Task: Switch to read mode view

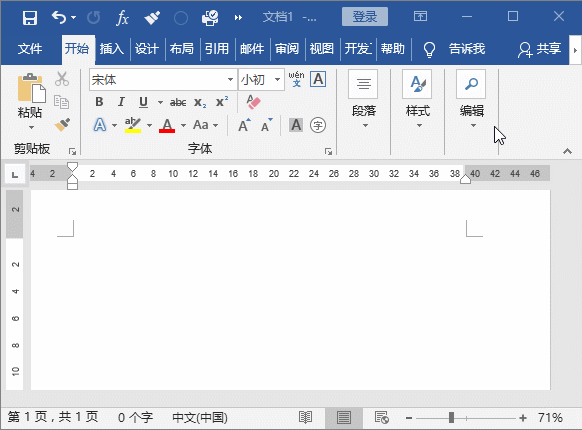Action: (x=305, y=418)
